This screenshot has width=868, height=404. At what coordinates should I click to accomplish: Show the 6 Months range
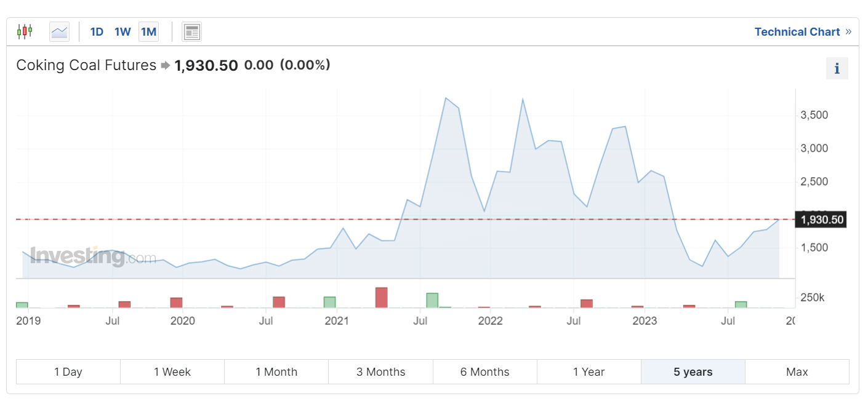[484, 372]
